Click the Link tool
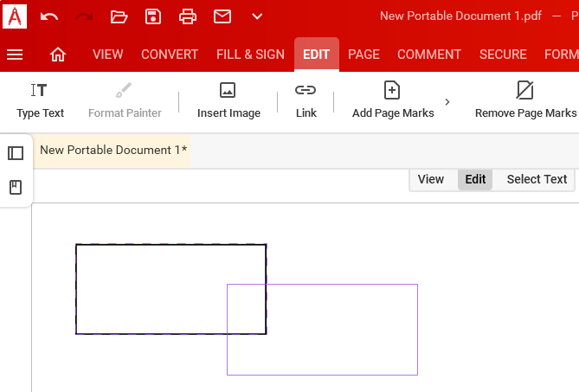Screen dimensions: 579x392 [x=306, y=100]
